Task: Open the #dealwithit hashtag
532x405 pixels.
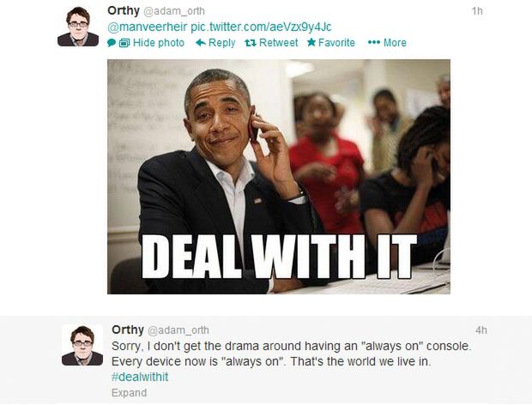Action: click(140, 377)
